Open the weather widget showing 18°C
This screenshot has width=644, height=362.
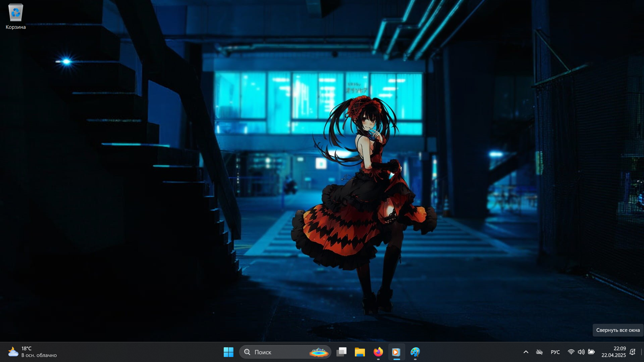(x=33, y=352)
